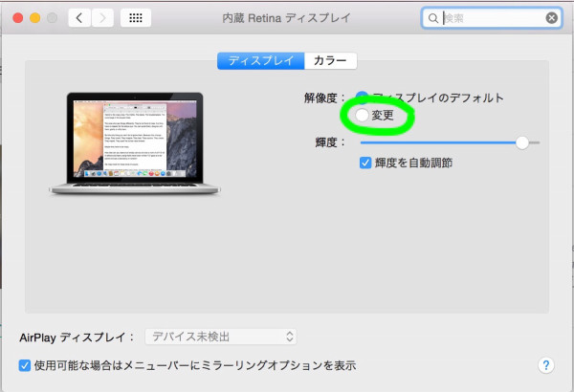Select the ディスプレイのデフォルト radio button

362,98
